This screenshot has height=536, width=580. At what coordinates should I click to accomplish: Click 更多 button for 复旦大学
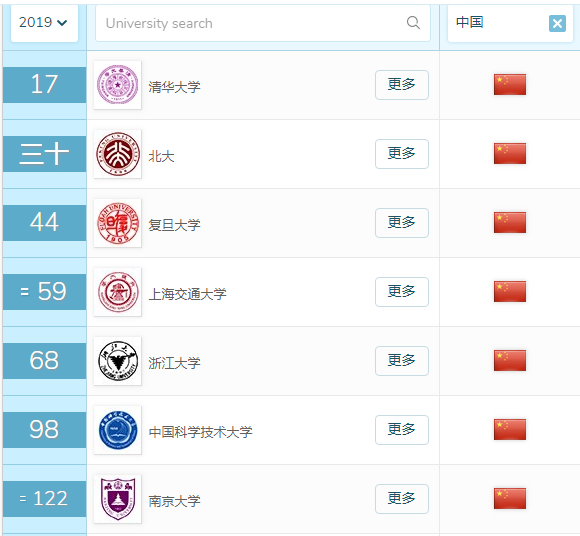click(402, 223)
